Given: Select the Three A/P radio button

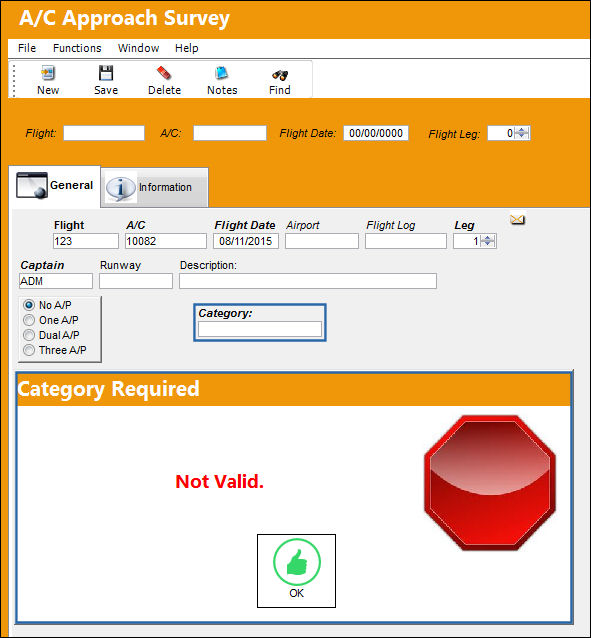Looking at the screenshot, I should tap(29, 350).
